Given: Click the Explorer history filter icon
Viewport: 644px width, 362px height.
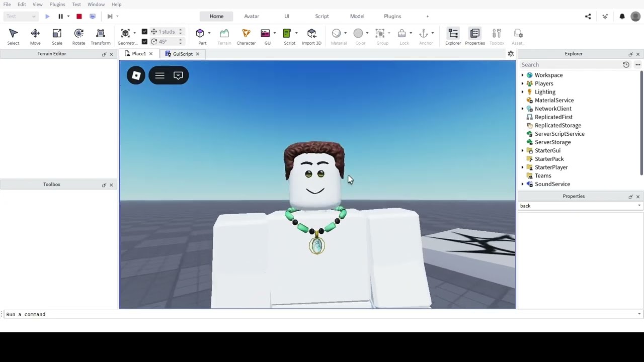Looking at the screenshot, I should coord(626,64).
